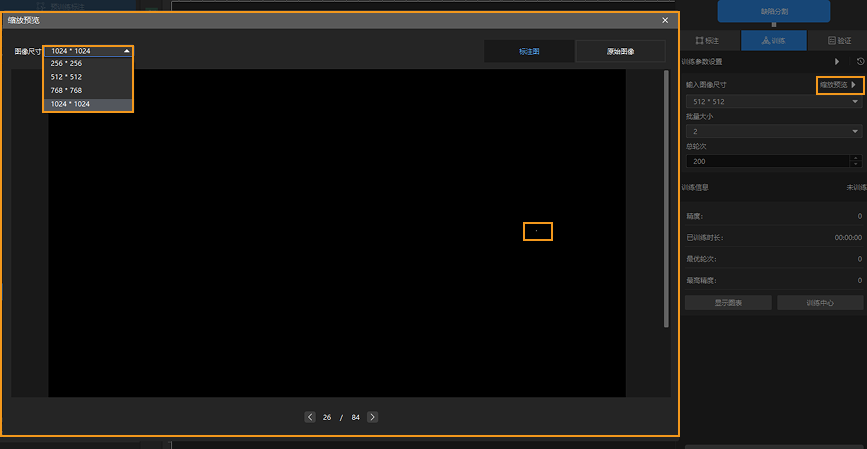Pick 768 * 768 image size

click(x=88, y=90)
